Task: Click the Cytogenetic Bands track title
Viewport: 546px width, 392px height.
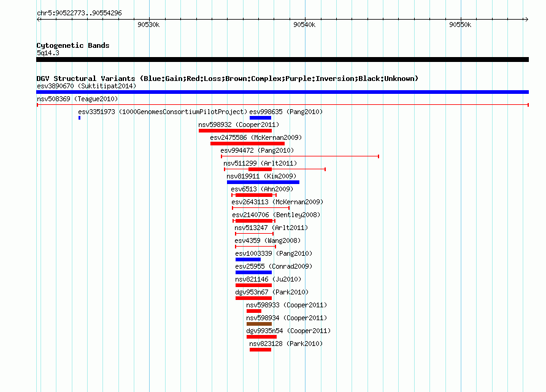Action: (73, 45)
